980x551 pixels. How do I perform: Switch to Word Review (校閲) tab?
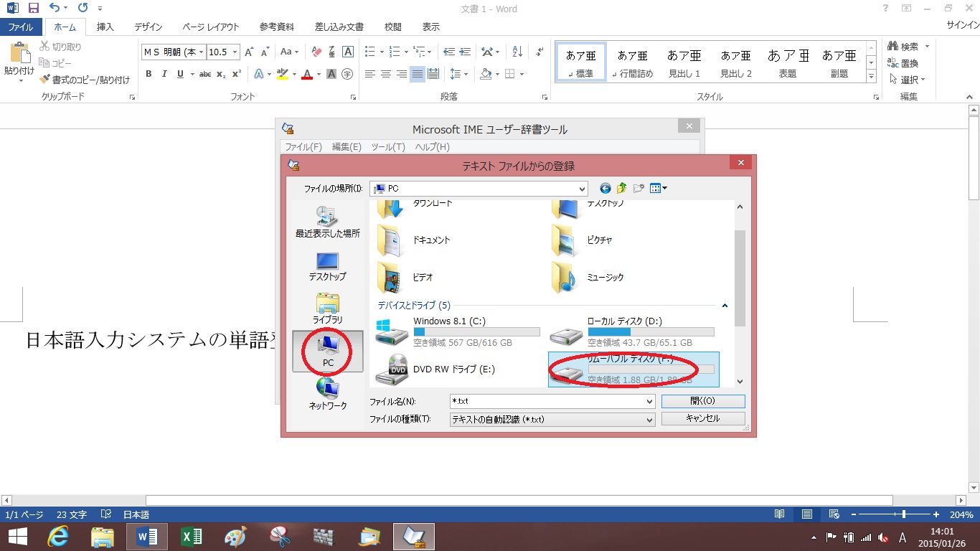pos(392,27)
